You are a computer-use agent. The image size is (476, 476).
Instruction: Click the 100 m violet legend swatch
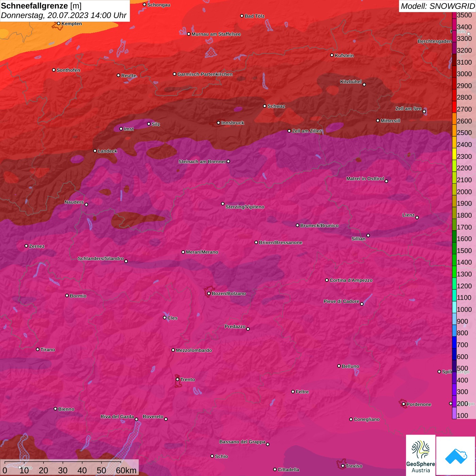(454, 413)
